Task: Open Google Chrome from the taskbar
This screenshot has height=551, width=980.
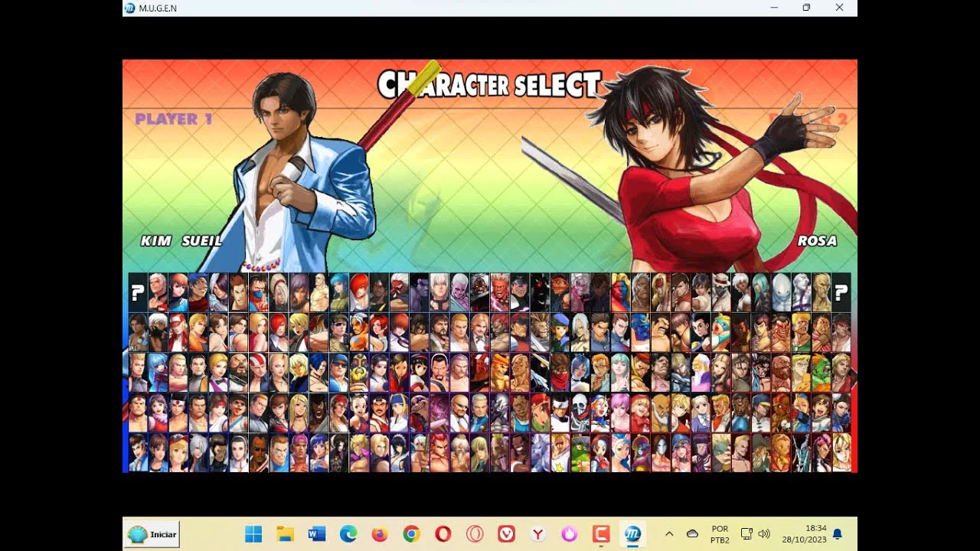Action: [x=411, y=534]
